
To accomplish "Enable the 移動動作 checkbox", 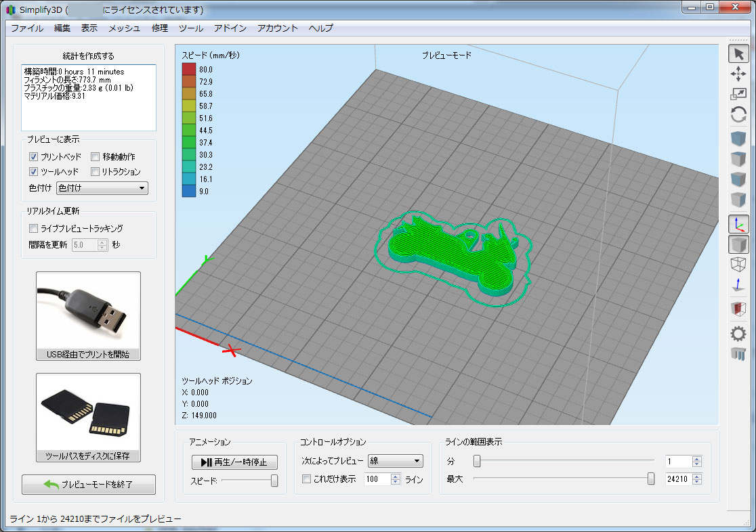I will 96,156.
